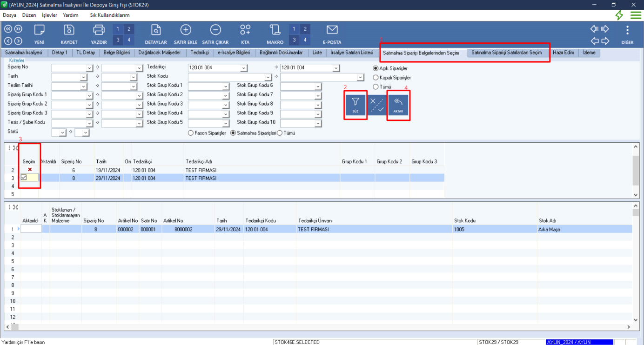The image size is (644, 345).
Task: Switch to Dağıtılacak Maliyetler tab
Action: pos(160,53)
